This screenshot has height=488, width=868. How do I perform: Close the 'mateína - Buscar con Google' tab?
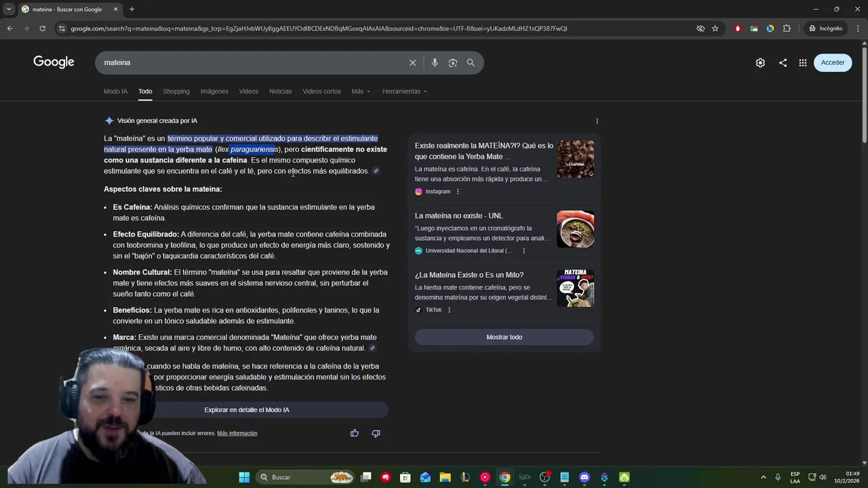115,9
